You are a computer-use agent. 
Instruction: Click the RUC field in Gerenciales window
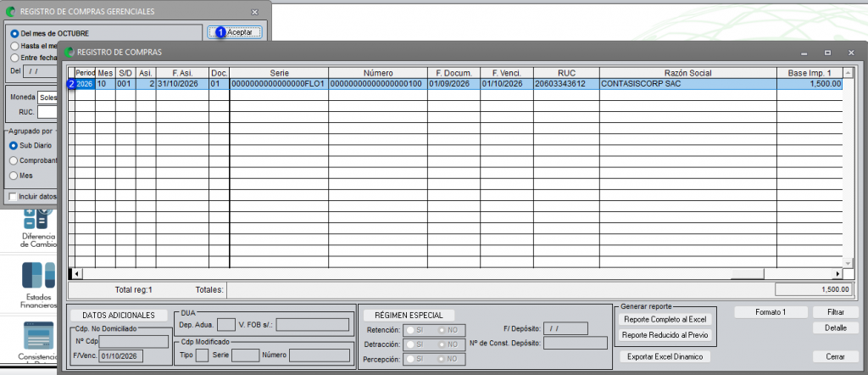pos(47,112)
